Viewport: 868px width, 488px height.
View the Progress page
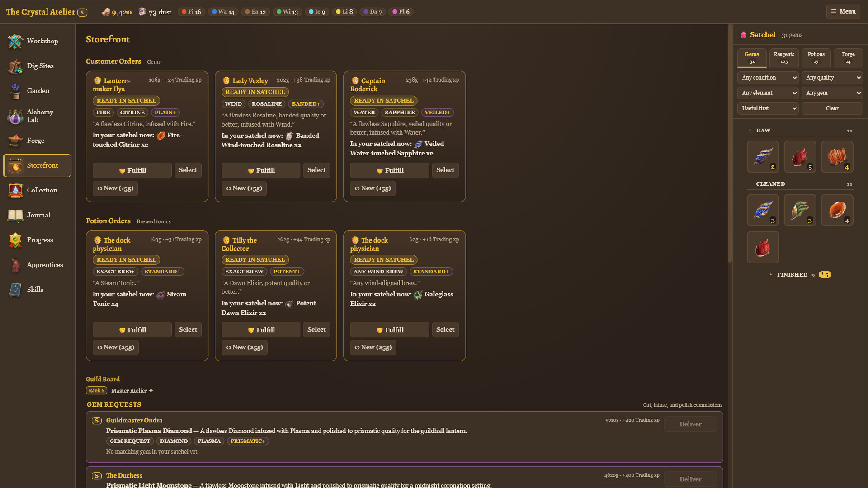coord(37,240)
